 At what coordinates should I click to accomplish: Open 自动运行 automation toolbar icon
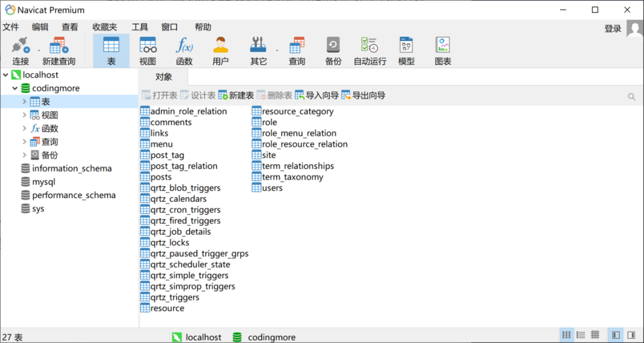click(370, 51)
